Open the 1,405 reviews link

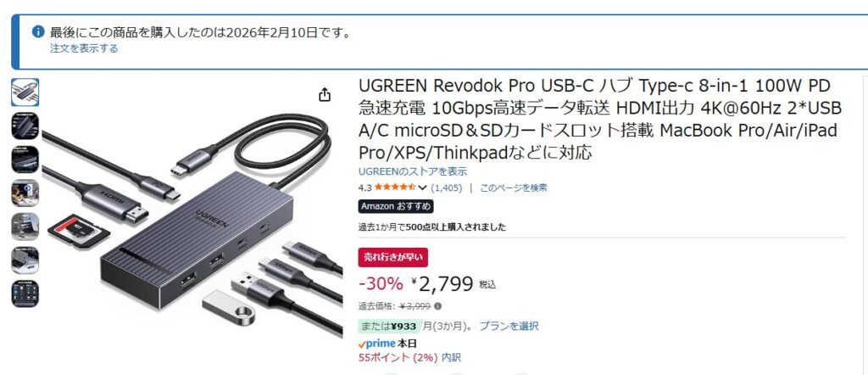click(x=446, y=187)
